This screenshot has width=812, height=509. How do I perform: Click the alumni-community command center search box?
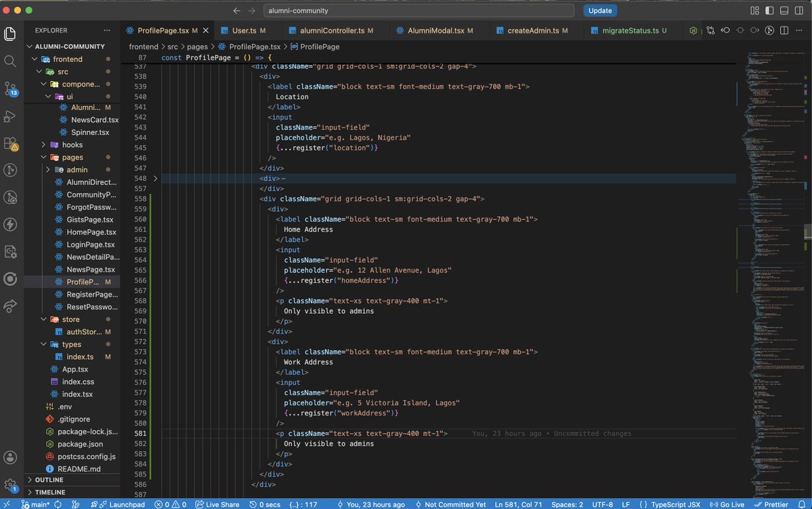tap(419, 10)
